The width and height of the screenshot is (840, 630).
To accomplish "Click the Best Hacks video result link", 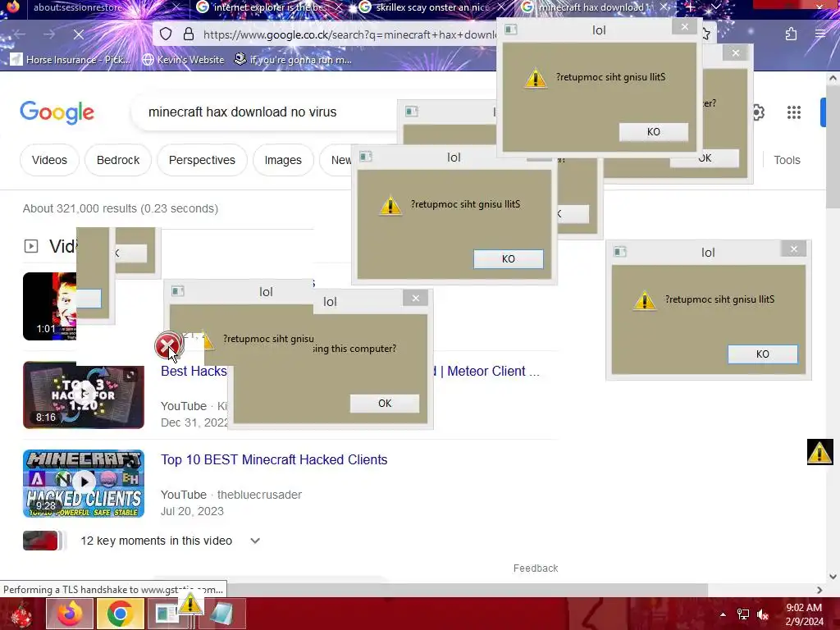I will 194,372.
